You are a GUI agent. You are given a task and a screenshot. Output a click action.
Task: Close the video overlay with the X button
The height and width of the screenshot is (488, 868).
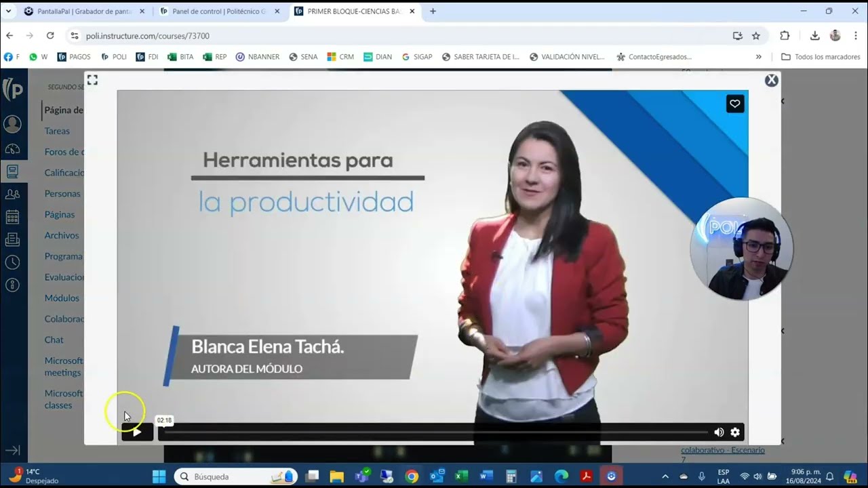[772, 80]
